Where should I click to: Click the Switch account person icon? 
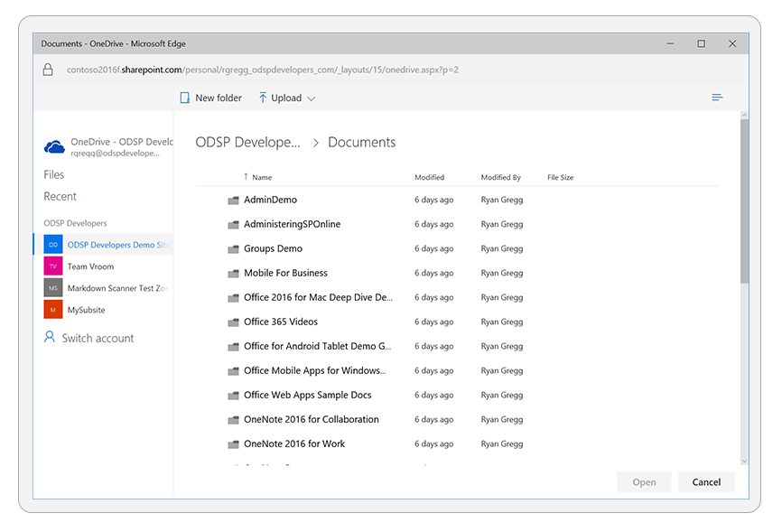click(49, 337)
